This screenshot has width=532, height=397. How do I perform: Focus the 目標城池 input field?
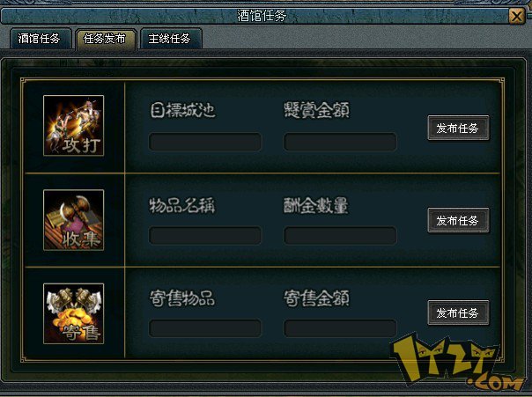[x=205, y=142]
